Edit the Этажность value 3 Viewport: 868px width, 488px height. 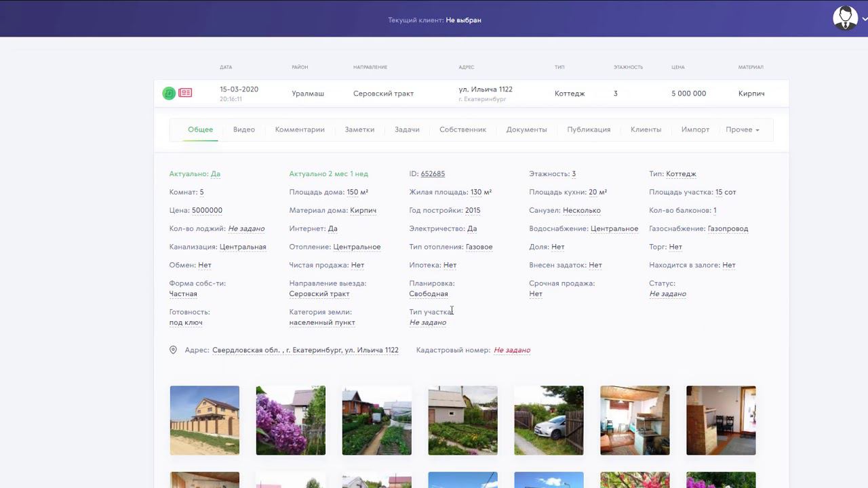(574, 174)
